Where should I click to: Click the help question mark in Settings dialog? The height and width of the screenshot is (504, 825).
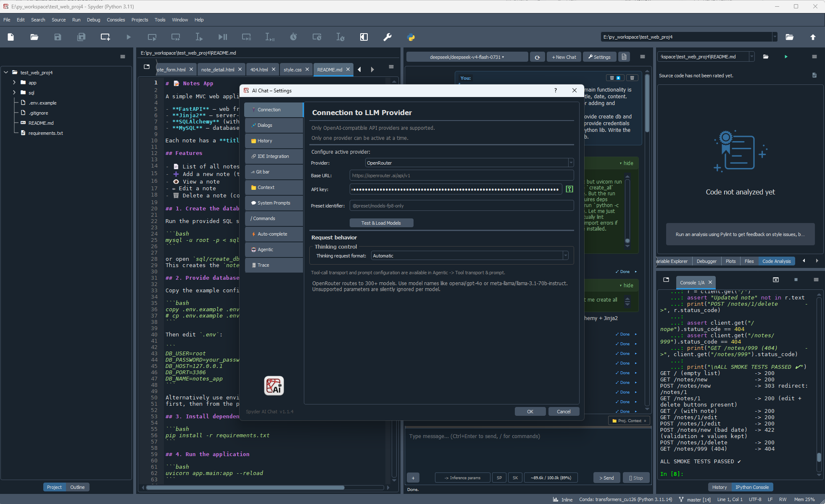[556, 90]
